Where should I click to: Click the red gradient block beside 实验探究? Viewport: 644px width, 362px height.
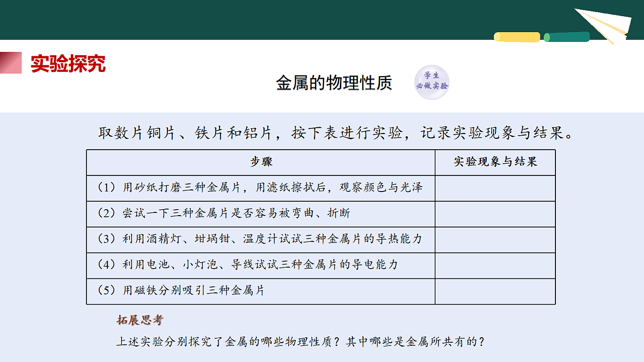pyautogui.click(x=11, y=63)
